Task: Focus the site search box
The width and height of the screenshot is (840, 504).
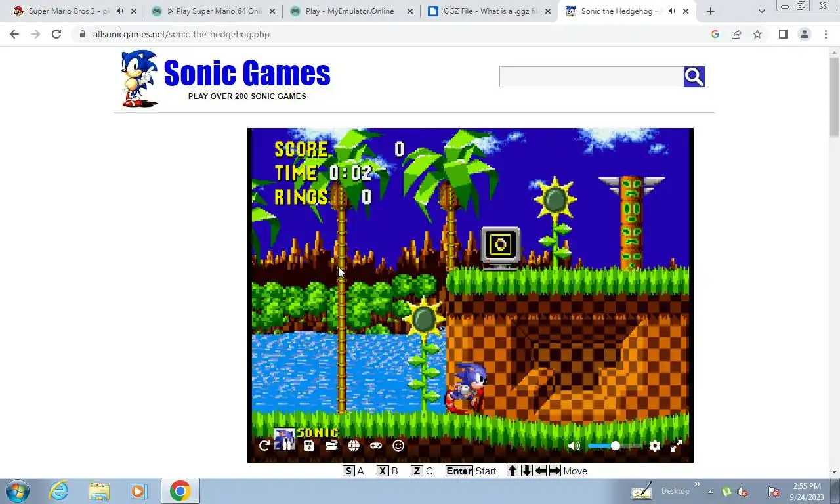Action: point(591,77)
